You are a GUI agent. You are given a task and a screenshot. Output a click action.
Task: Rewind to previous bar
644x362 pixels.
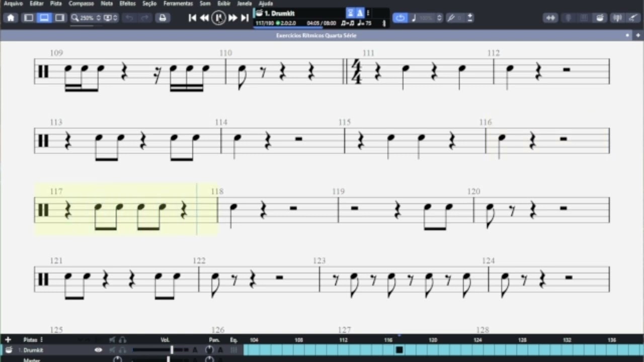[204, 18]
